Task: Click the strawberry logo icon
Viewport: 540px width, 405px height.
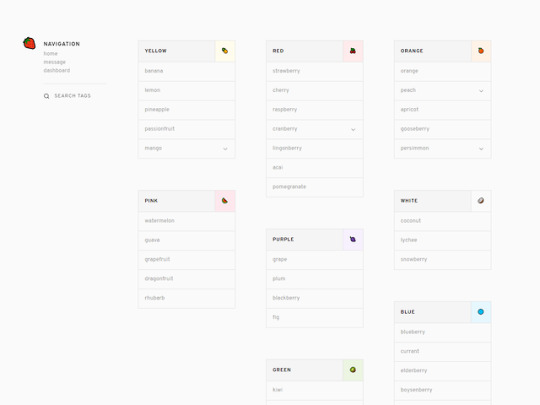Action: coord(29,43)
